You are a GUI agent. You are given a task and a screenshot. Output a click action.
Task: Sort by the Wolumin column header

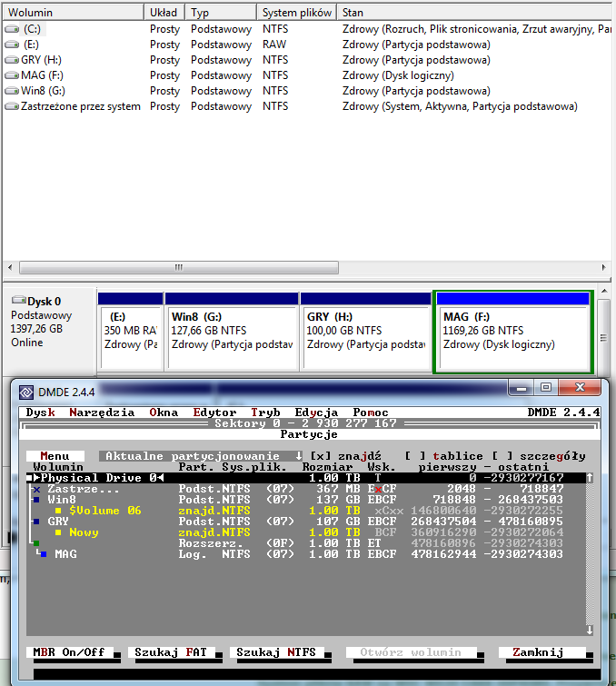74,12
